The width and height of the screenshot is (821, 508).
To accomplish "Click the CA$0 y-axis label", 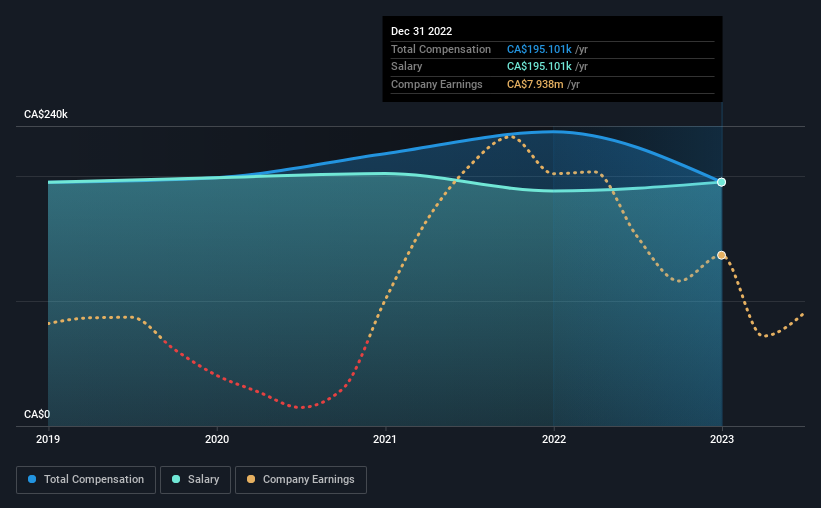I will (37, 414).
